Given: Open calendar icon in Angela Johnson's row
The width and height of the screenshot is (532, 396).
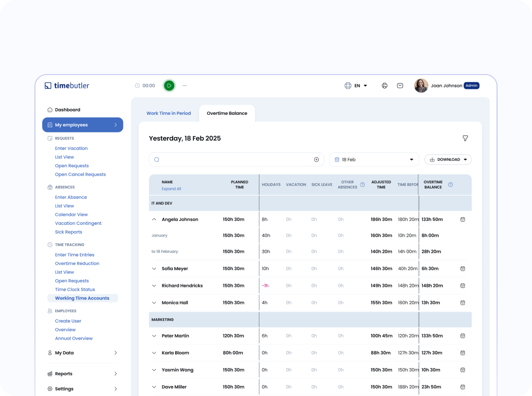Looking at the screenshot, I should 462,220.
